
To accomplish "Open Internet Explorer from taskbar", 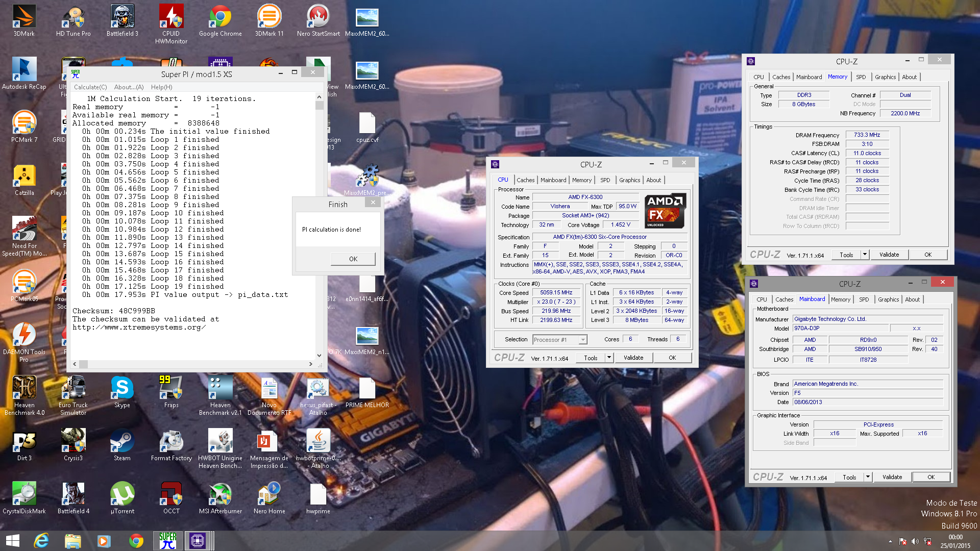I will click(41, 541).
